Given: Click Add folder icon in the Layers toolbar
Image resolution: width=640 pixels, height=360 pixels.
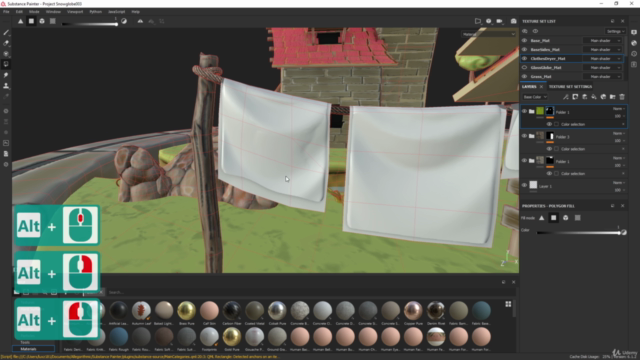Looking at the screenshot, I should [x=613, y=97].
